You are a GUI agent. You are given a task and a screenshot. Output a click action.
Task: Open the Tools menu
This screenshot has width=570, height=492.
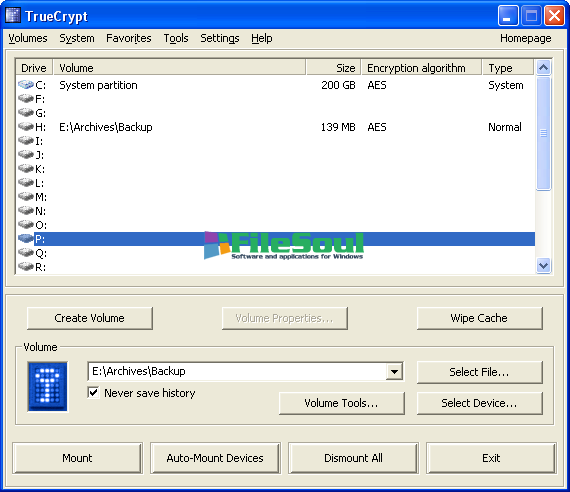point(176,38)
